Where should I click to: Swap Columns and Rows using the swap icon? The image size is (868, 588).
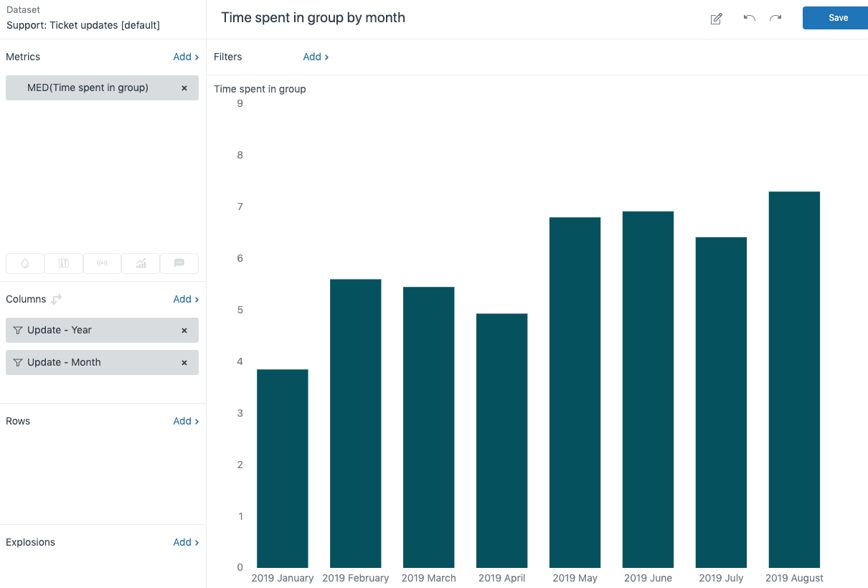[x=55, y=299]
